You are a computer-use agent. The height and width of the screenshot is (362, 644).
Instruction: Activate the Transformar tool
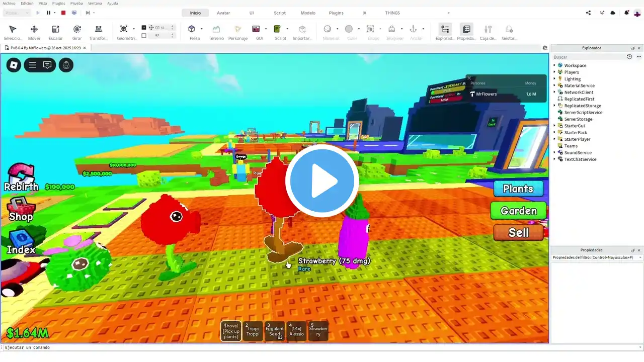tap(99, 32)
